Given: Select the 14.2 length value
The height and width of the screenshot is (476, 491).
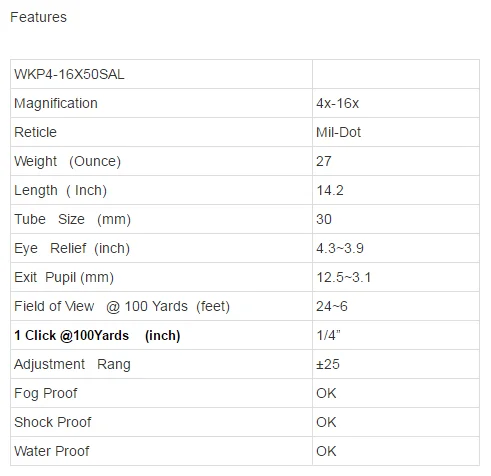Looking at the screenshot, I should click(x=330, y=190).
